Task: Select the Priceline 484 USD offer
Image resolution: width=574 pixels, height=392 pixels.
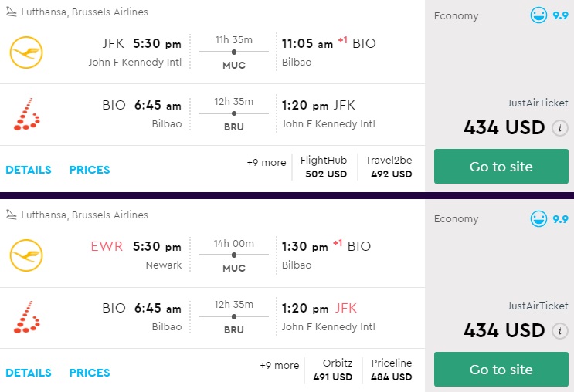Action: [392, 370]
